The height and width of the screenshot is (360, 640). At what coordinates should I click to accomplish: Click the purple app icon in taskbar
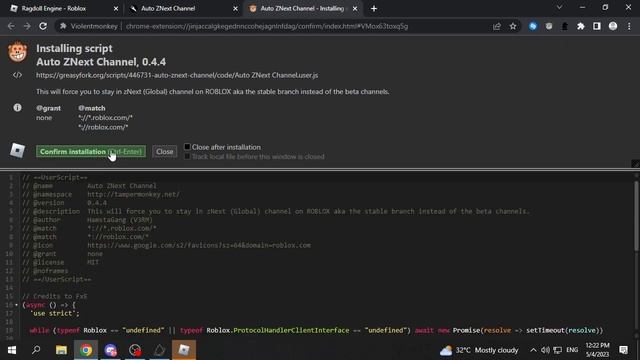[x=110, y=350]
